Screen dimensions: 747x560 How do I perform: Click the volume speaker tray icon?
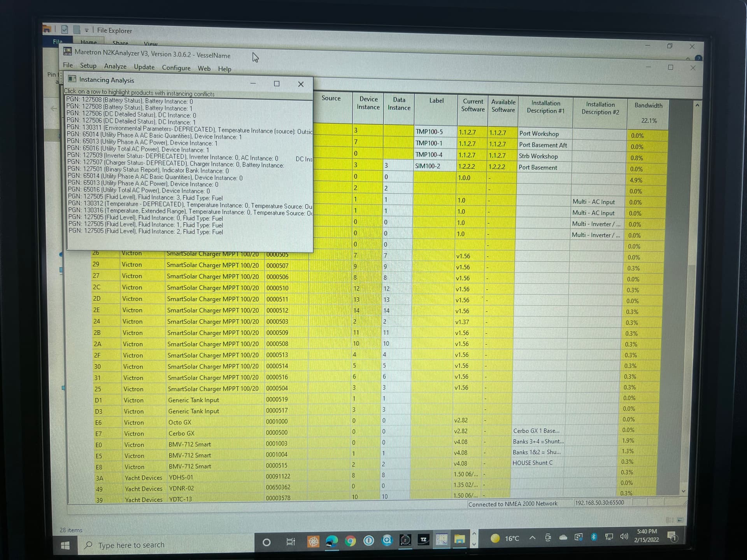click(x=624, y=537)
